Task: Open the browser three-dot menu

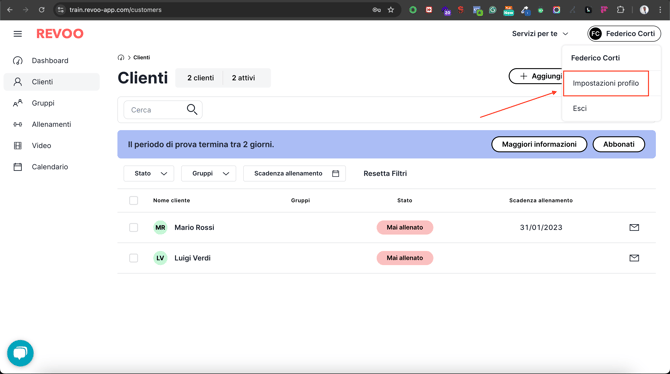Action: pos(660,10)
